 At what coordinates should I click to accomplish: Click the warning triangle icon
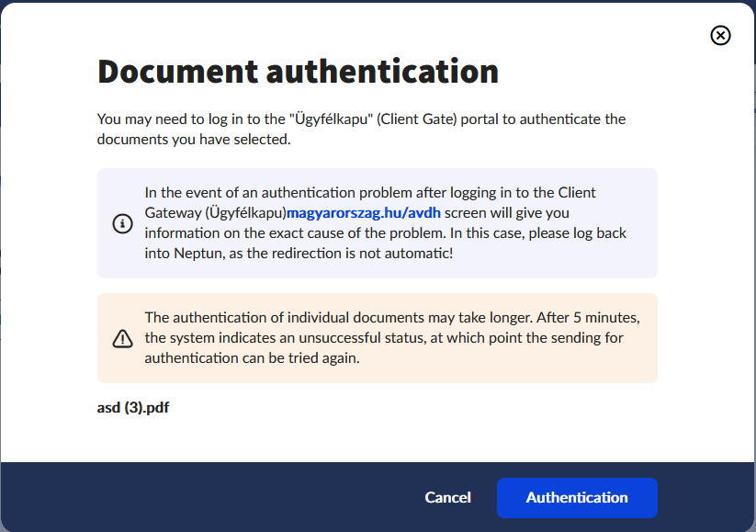[122, 338]
